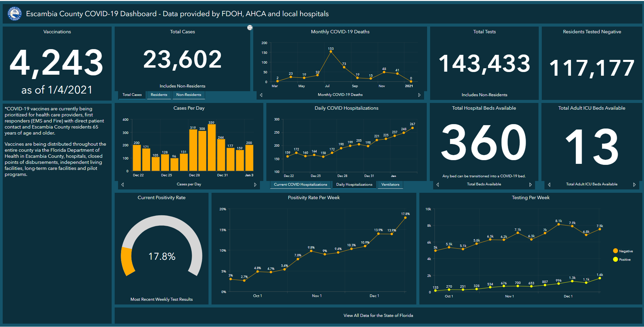Click the 17.8% point on Positivity Rate chart
644x327 pixels.
[405, 217]
